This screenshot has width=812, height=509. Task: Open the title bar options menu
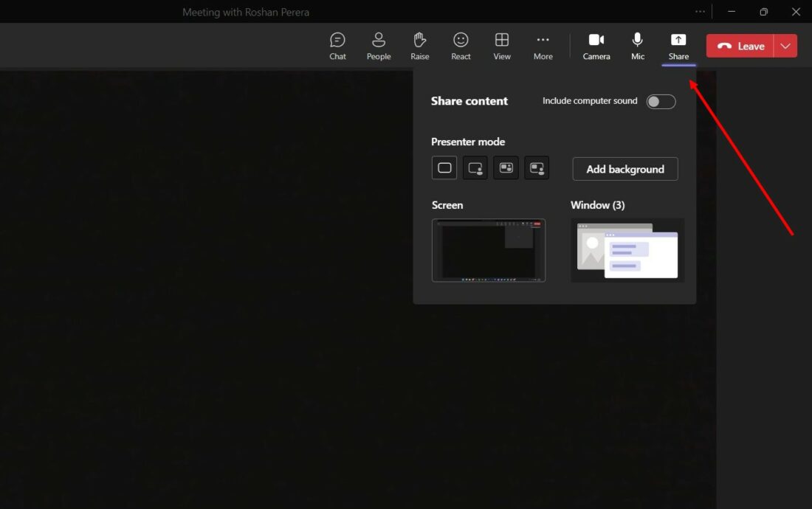[x=700, y=11]
